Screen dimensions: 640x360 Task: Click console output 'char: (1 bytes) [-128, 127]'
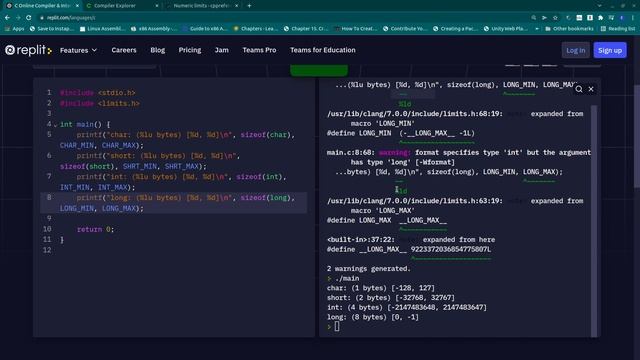[381, 288]
